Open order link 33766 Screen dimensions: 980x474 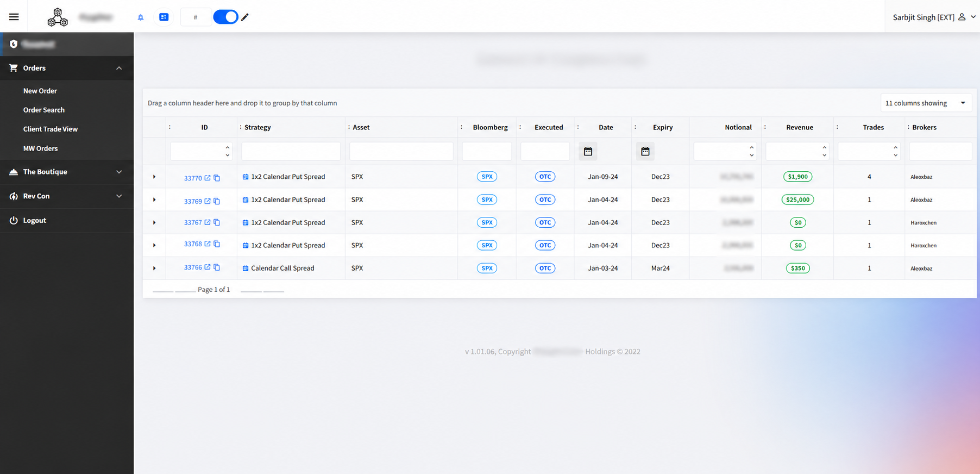pyautogui.click(x=193, y=267)
